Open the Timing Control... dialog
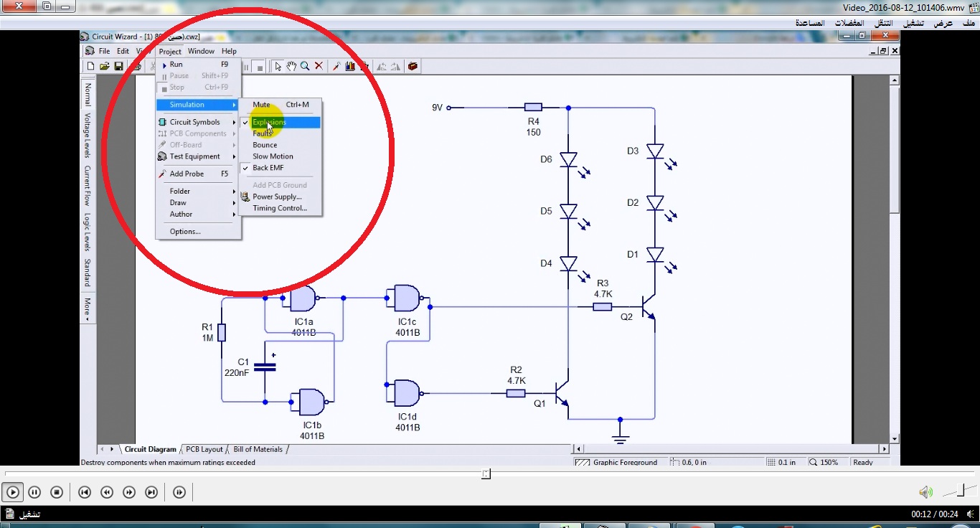The height and width of the screenshot is (528, 980). [281, 208]
